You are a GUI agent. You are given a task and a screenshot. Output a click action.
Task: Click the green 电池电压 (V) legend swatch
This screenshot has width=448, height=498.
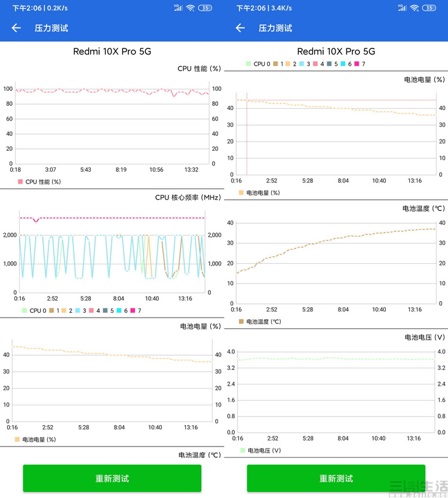(243, 450)
